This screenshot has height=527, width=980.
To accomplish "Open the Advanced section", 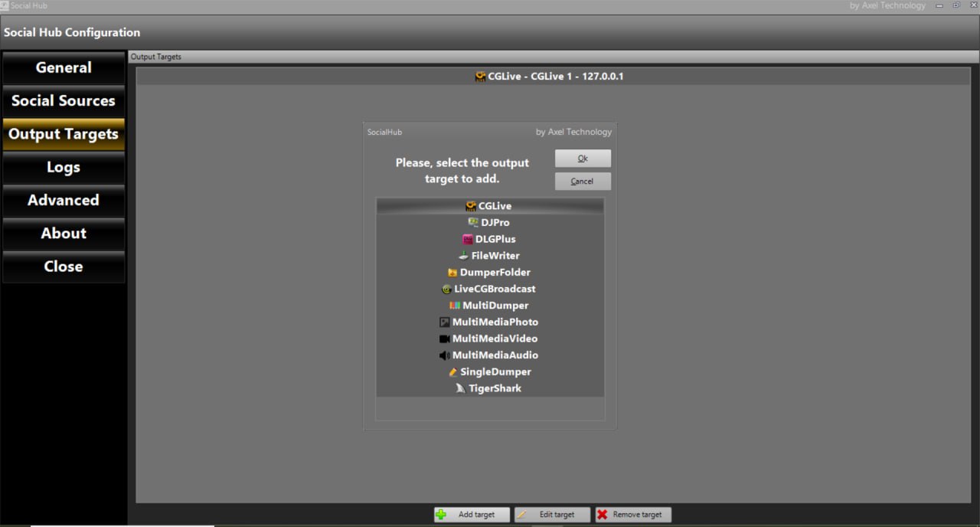I will click(x=64, y=200).
